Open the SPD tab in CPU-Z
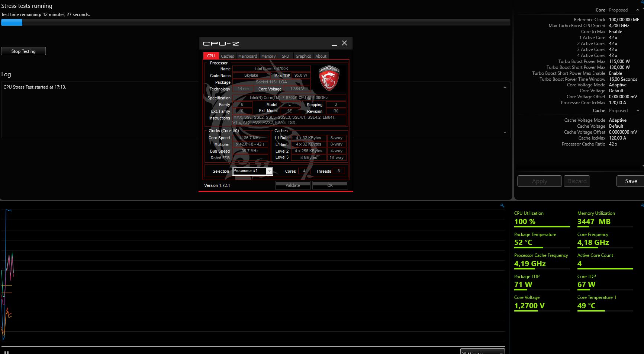Image resolution: width=644 pixels, height=354 pixels. coord(285,56)
